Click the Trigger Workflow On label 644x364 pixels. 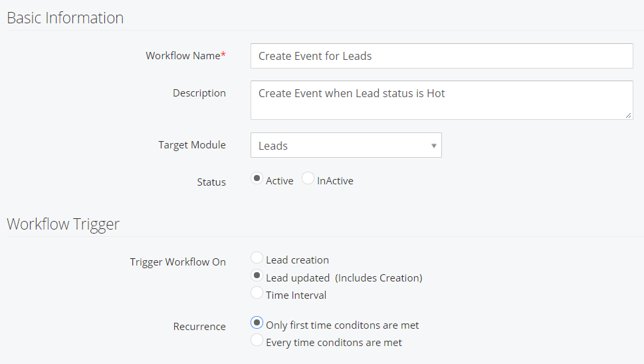click(178, 262)
